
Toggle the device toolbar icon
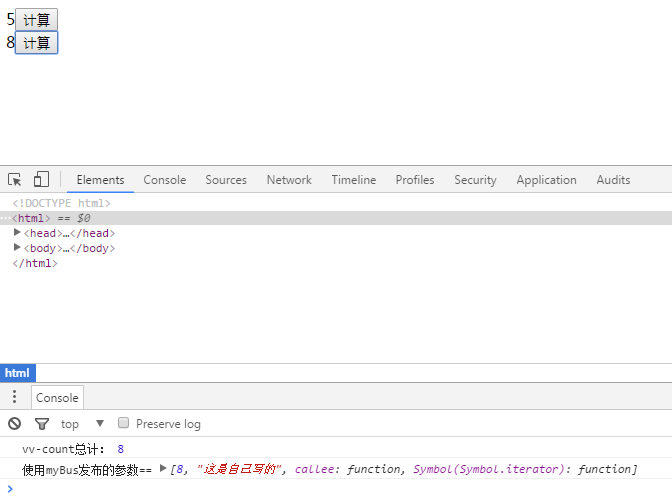[41, 179]
